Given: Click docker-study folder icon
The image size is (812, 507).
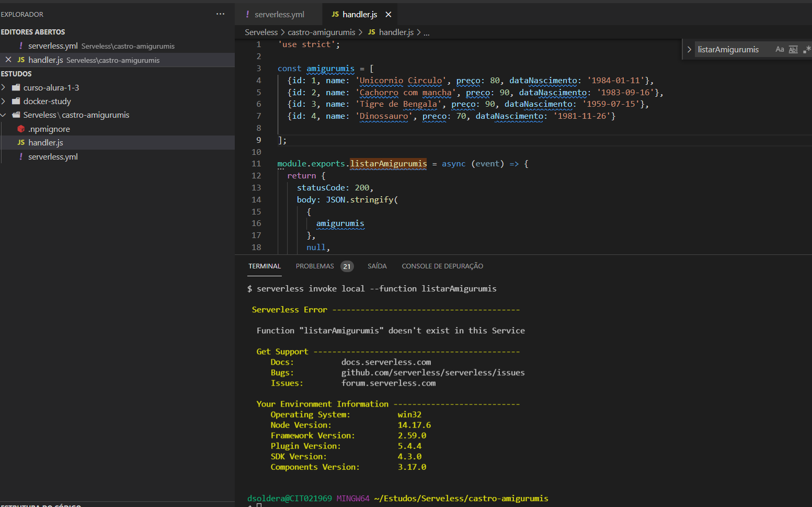Looking at the screenshot, I should point(16,101).
